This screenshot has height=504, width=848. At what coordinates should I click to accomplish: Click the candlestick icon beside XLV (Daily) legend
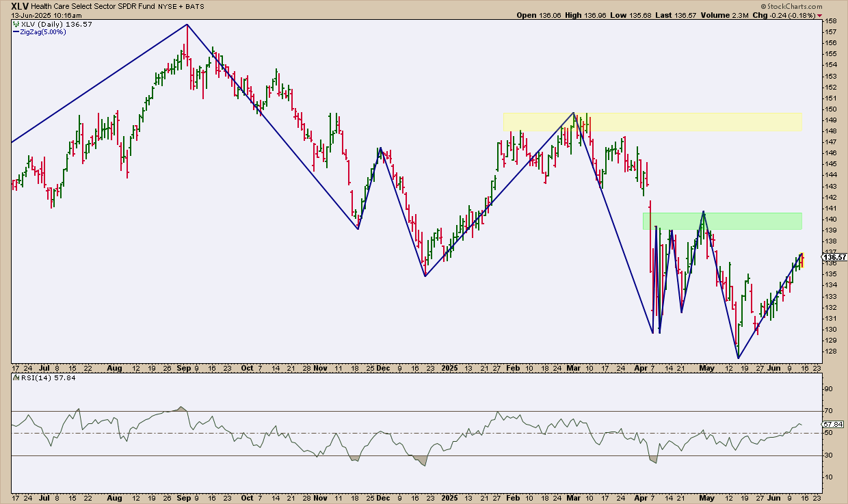pyautogui.click(x=16, y=24)
